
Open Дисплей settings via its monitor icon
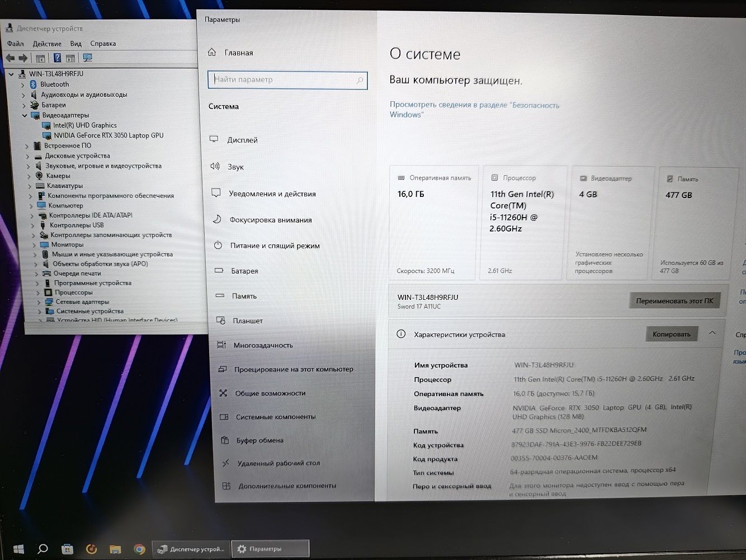click(214, 139)
